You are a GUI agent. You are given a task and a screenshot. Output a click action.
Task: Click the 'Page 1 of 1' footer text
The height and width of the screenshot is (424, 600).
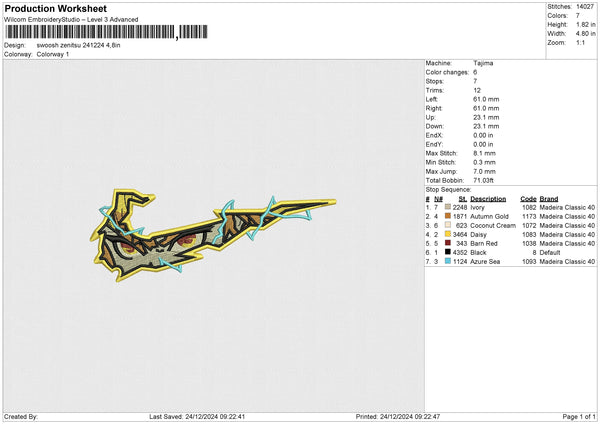[579, 417]
